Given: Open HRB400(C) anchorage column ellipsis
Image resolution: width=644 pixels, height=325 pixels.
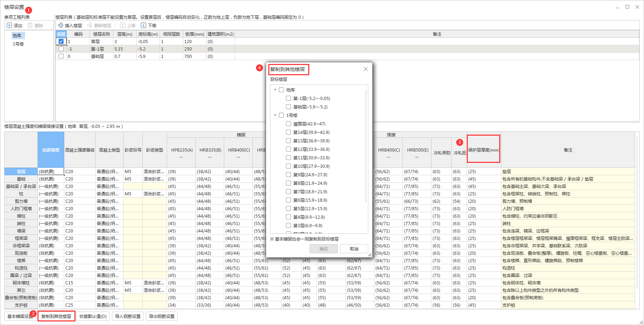Looking at the screenshot, I should pos(238,157).
